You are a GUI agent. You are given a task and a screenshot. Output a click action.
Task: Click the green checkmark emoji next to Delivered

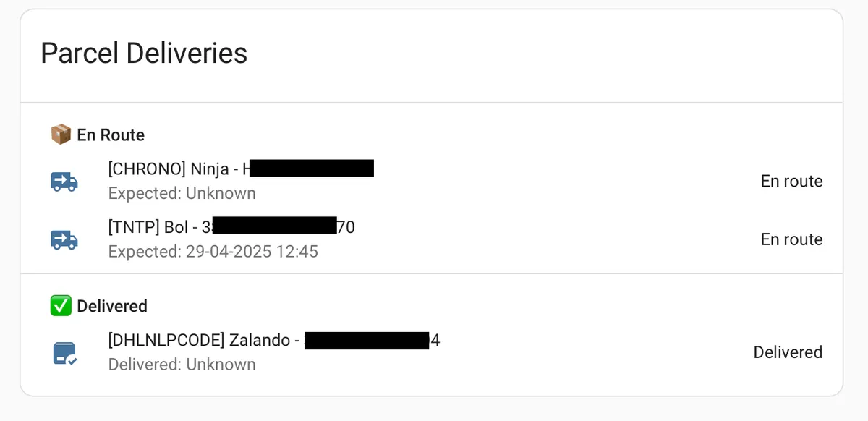(61, 306)
